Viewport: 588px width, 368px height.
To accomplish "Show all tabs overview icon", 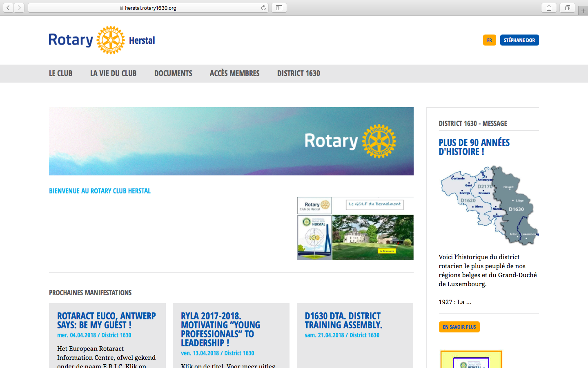I will pos(567,8).
